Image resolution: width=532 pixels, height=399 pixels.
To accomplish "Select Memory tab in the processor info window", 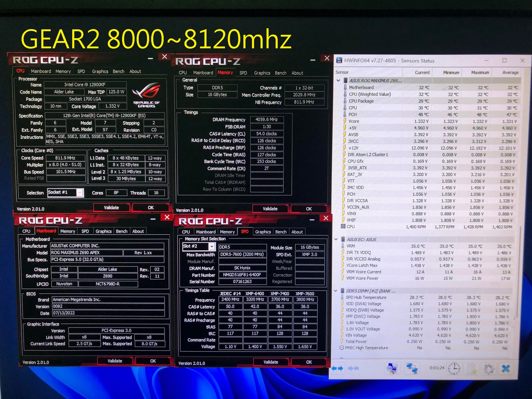I will [63, 71].
